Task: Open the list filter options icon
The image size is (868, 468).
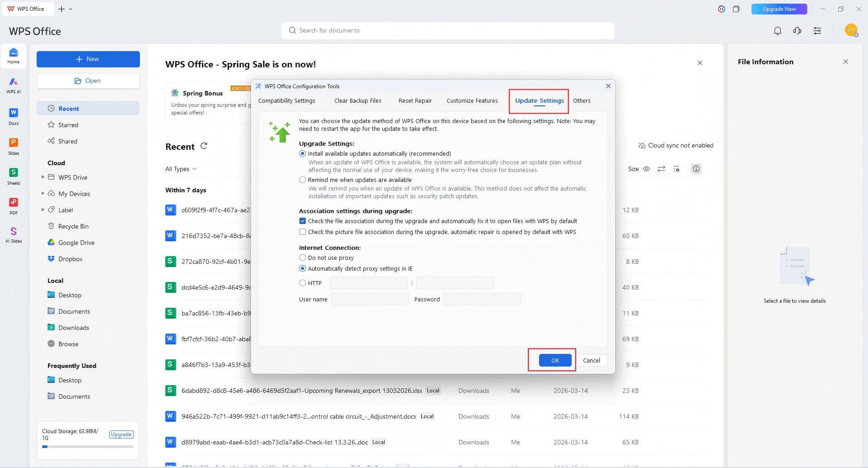Action: pos(676,169)
